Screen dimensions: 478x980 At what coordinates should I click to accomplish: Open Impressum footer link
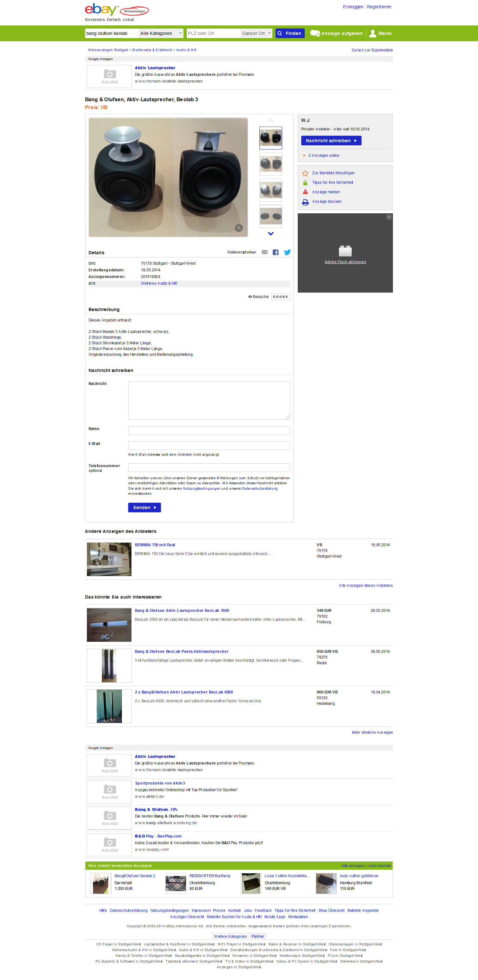pos(201,911)
